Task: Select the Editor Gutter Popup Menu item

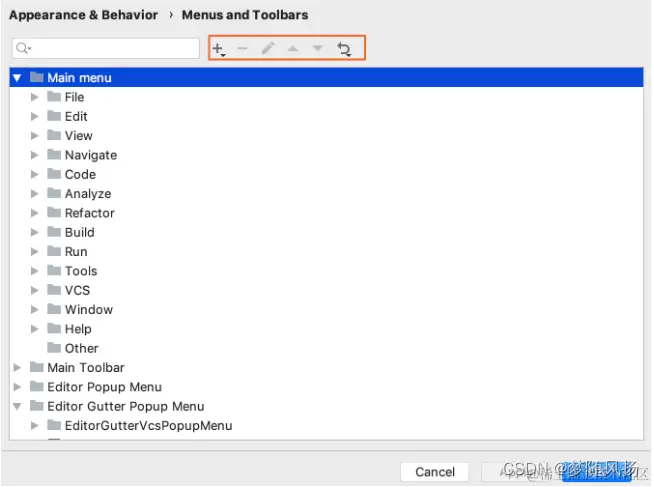Action: click(126, 406)
